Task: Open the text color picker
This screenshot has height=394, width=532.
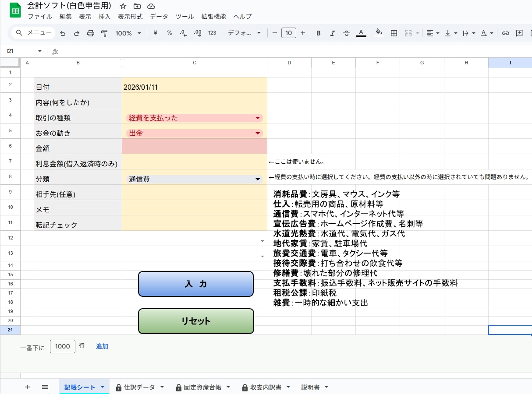Action: (361, 33)
